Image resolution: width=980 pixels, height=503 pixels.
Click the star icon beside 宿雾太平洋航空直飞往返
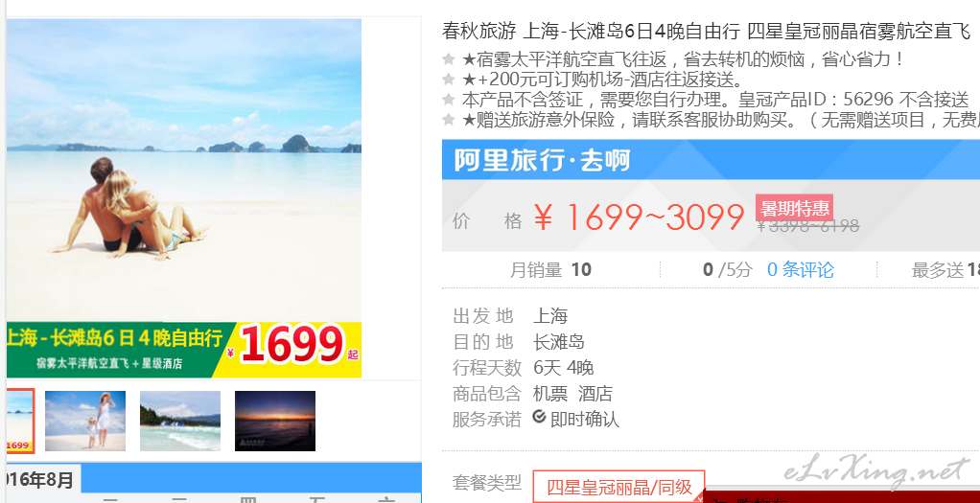tap(448, 60)
